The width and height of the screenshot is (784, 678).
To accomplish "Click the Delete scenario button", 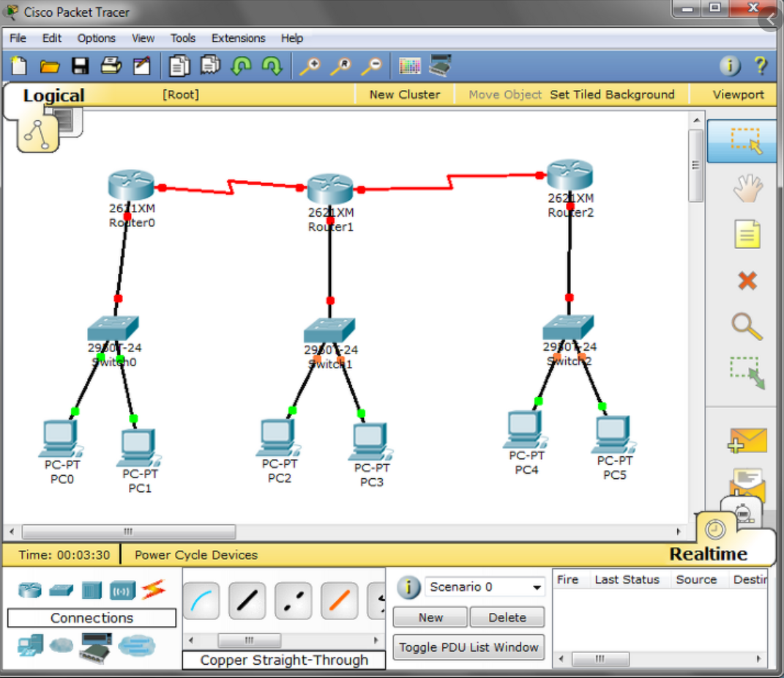I will click(507, 617).
